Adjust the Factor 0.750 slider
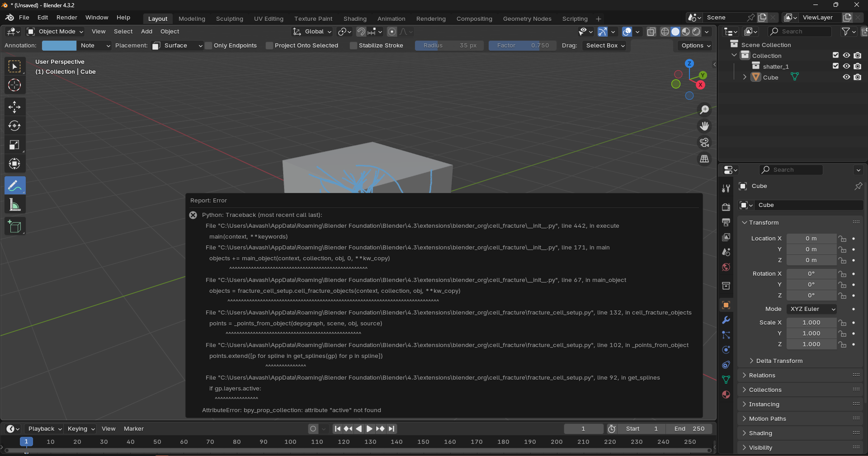The height and width of the screenshot is (456, 868). [522, 46]
